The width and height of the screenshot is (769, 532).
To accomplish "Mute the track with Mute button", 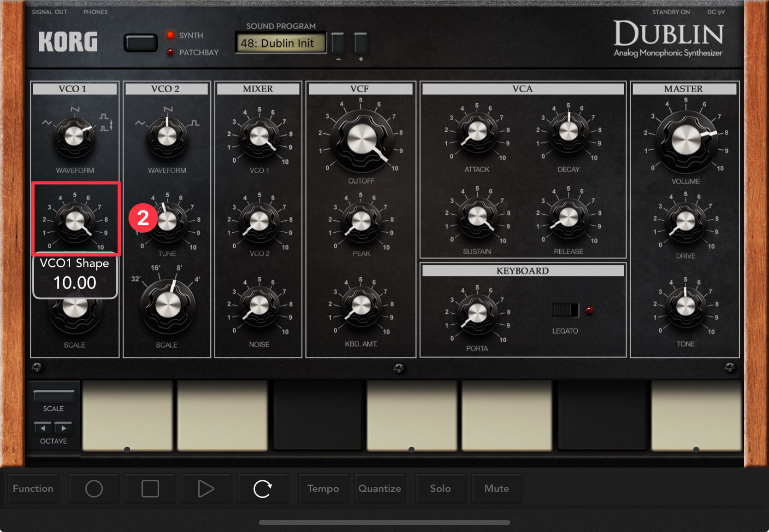I will pyautogui.click(x=497, y=489).
